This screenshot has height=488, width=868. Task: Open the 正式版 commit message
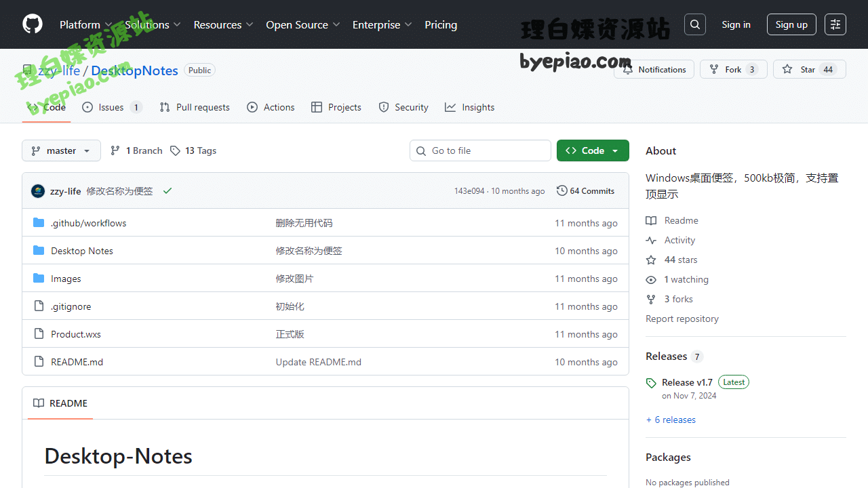pyautogui.click(x=290, y=334)
